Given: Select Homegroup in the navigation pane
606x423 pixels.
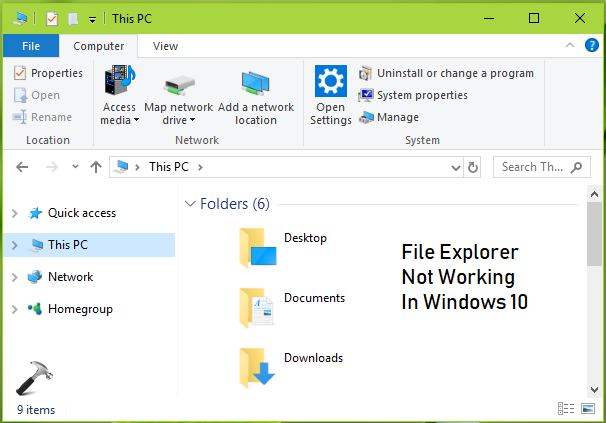Looking at the screenshot, I should (80, 309).
